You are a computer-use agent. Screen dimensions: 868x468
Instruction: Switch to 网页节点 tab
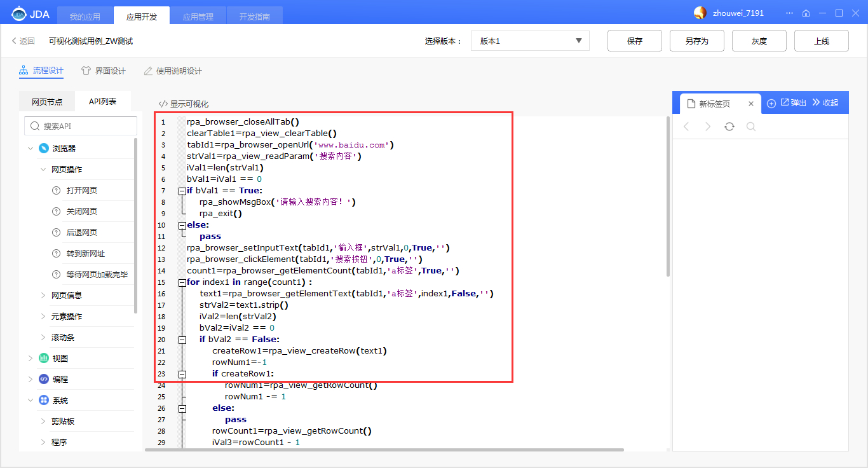[x=47, y=102]
